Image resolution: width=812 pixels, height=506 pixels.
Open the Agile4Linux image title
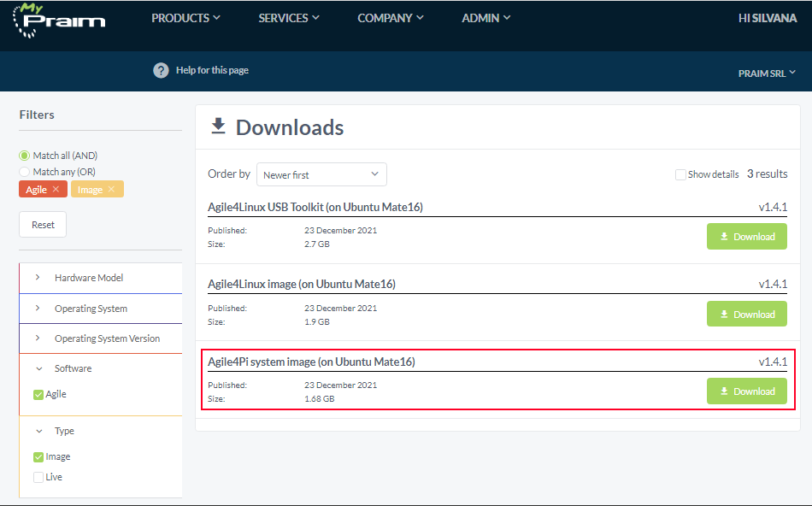302,285
